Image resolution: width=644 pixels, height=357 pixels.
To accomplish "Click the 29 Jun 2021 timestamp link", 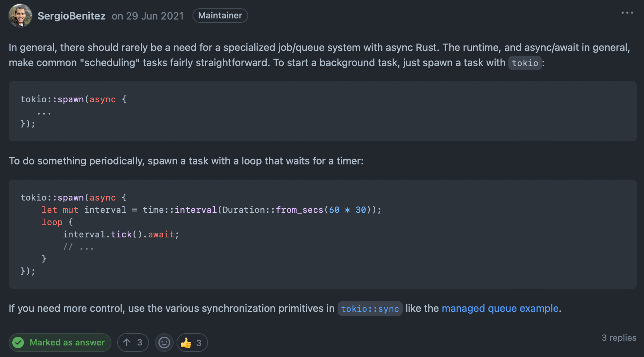I will 154,16.
